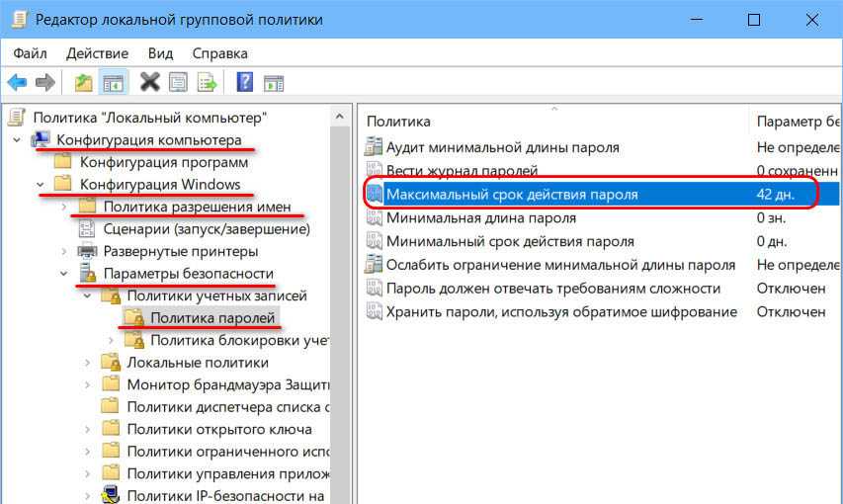Screen dimensions: 843x504
Task: Collapse the Конфигурация компьютера node
Action: pos(18,140)
